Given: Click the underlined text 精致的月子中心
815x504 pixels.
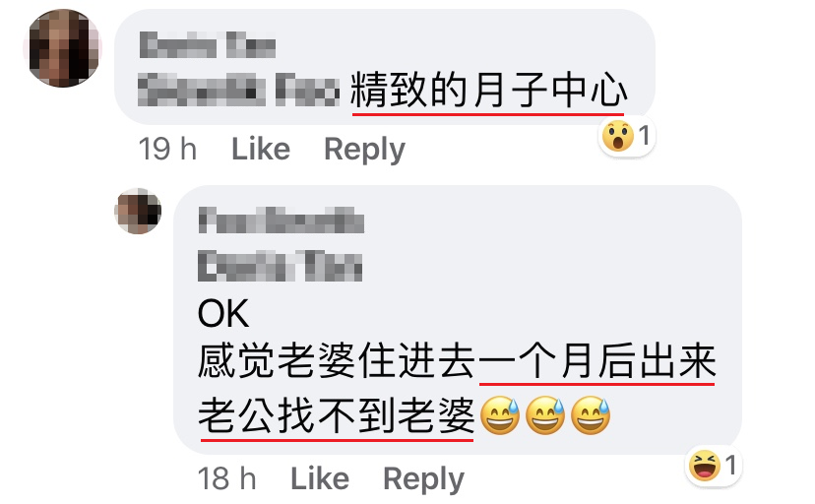Looking at the screenshot, I should (489, 91).
